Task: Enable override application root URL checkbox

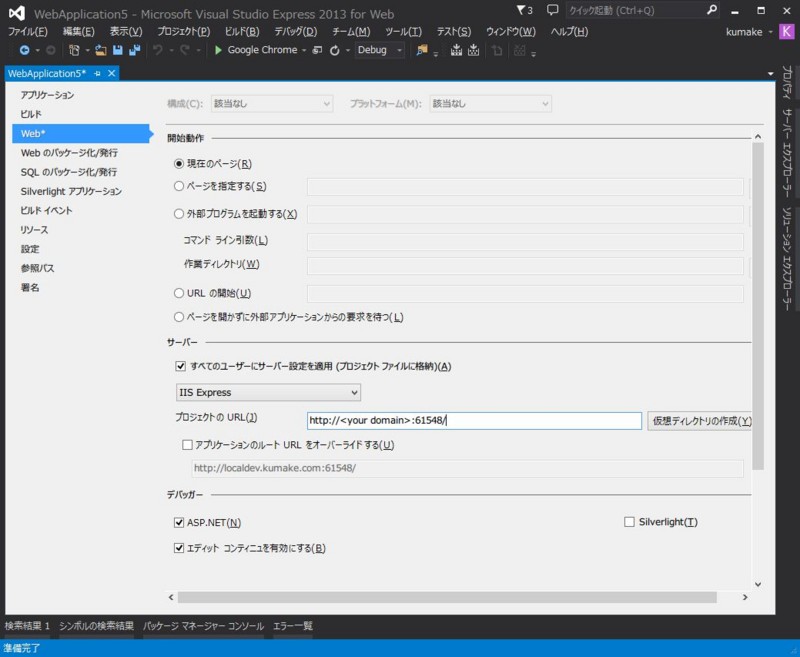Action: click(x=187, y=445)
